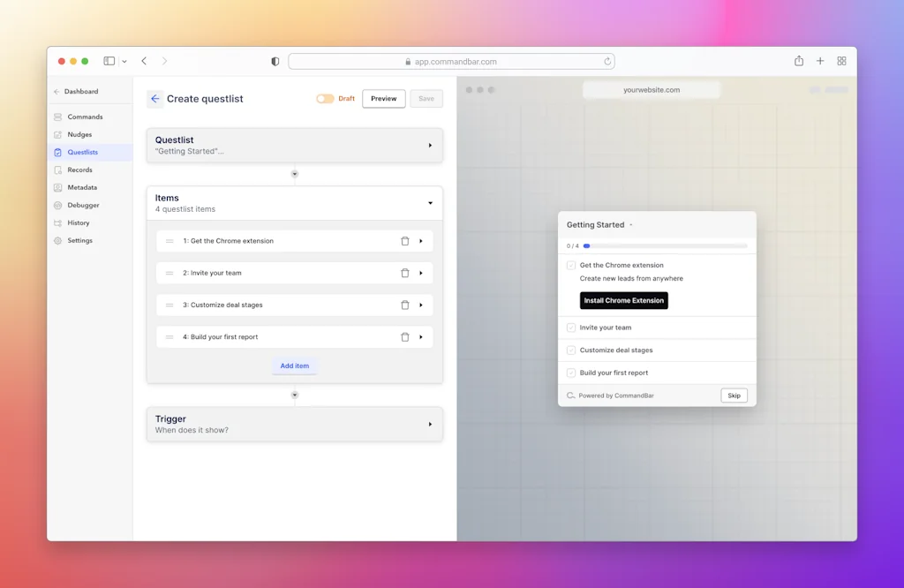
Task: Click the back arrow next to Create questlist
Action: [154, 99]
